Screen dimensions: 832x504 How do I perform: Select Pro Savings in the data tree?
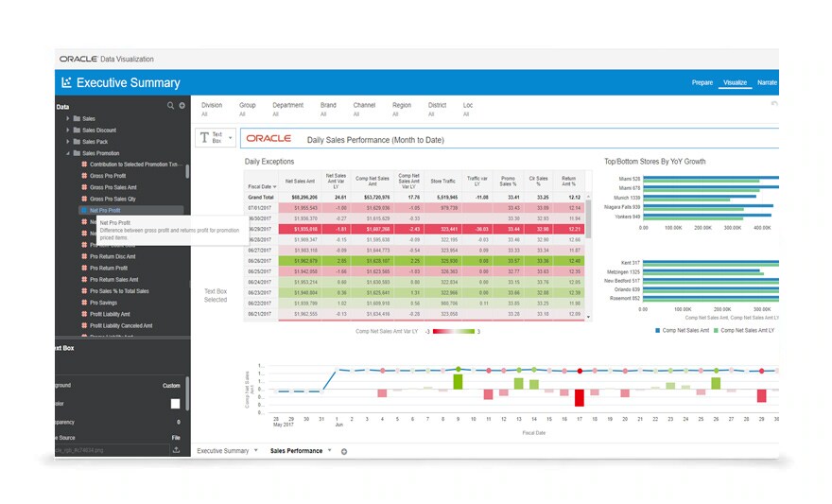pyautogui.click(x=103, y=303)
